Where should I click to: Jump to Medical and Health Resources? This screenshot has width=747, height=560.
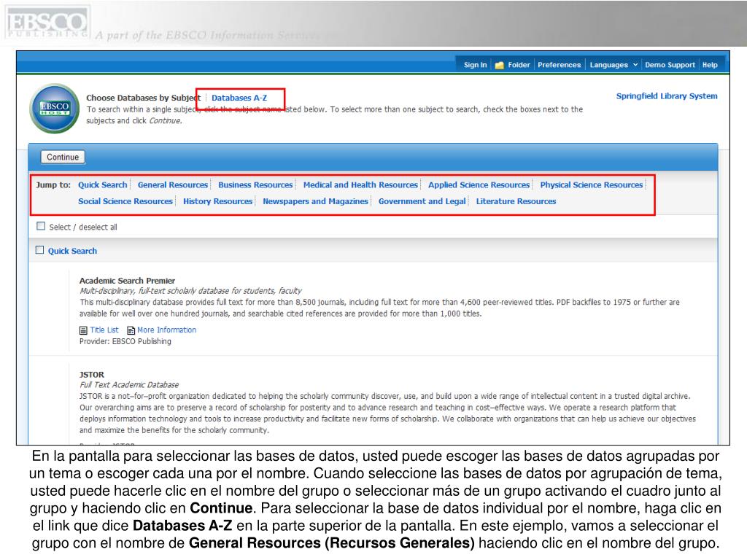click(360, 184)
